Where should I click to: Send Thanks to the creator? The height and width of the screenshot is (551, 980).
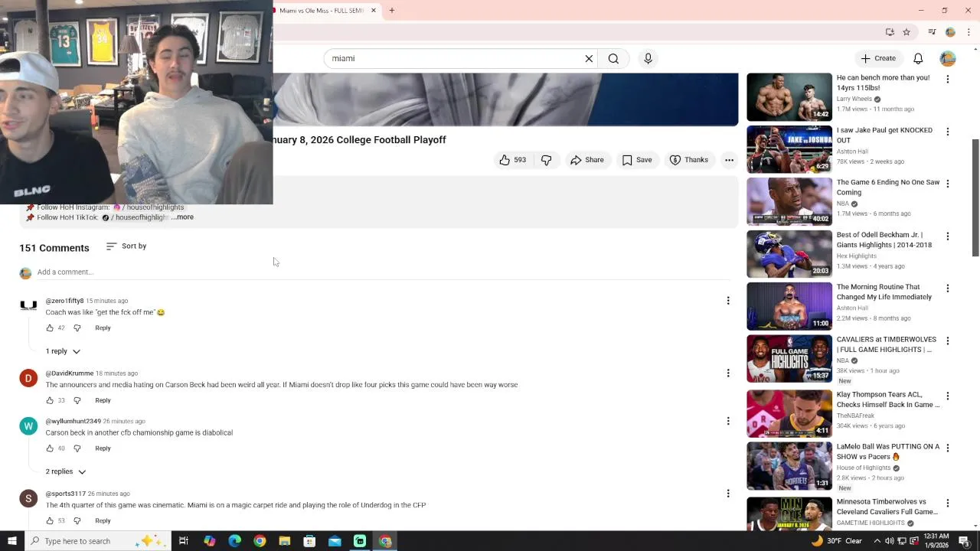(689, 160)
